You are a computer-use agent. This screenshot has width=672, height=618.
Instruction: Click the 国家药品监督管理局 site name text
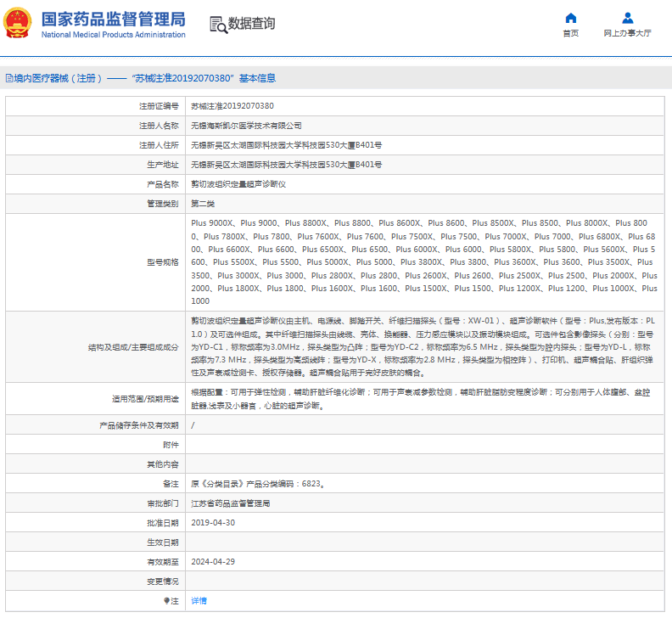click(x=112, y=17)
